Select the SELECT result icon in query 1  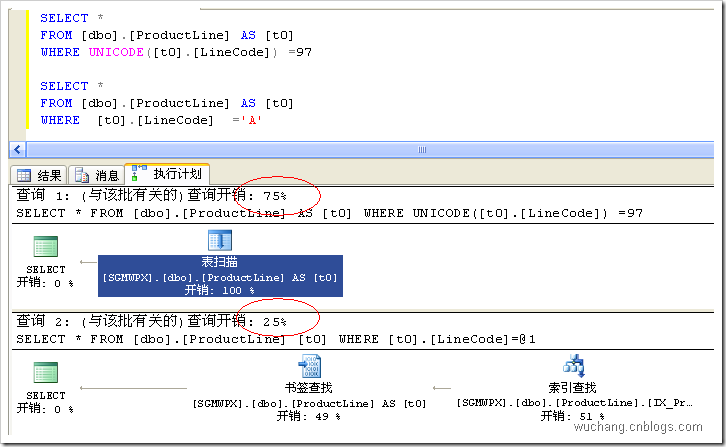[46, 248]
